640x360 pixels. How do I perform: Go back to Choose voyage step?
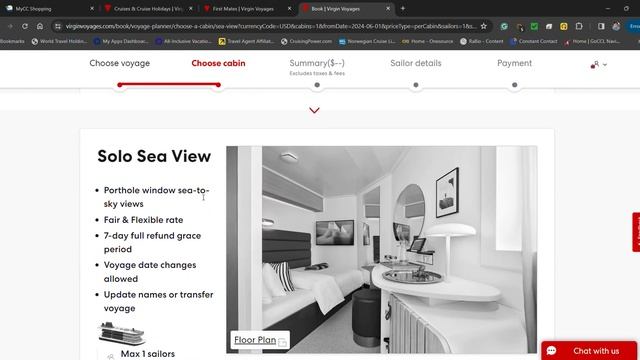pyautogui.click(x=120, y=63)
